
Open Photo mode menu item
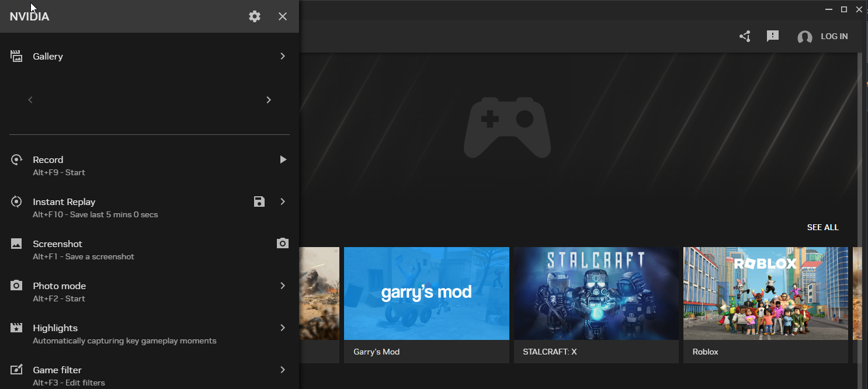pyautogui.click(x=60, y=286)
